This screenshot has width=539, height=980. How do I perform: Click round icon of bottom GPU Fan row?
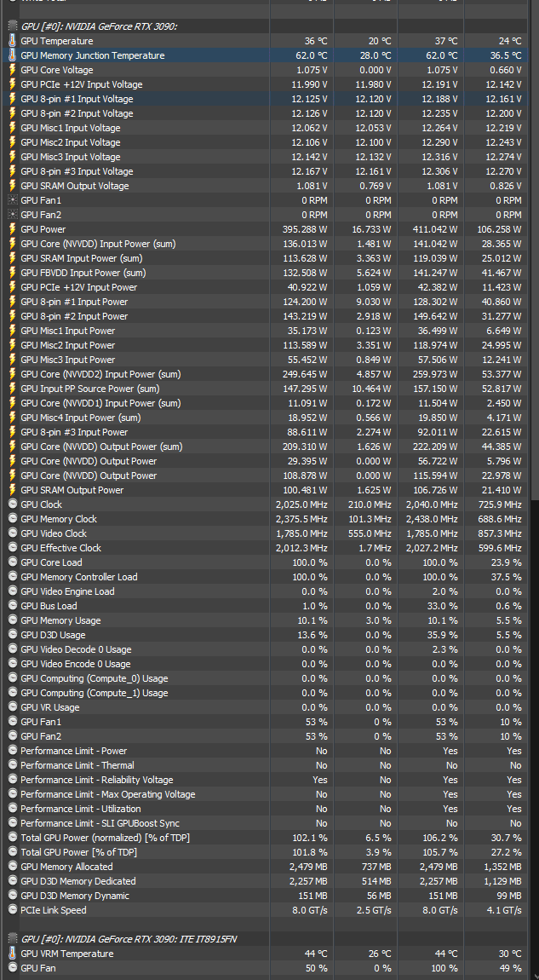13,967
